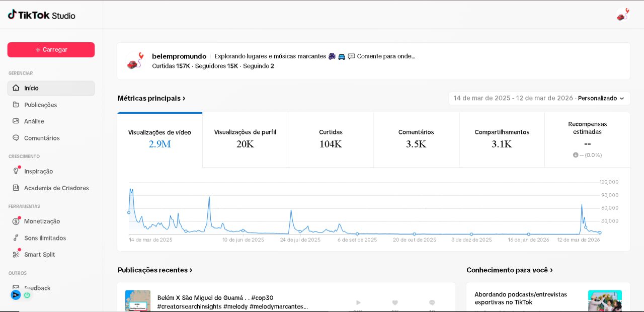Click the Publicações folder icon
Viewport: 644px width, 312px height.
coord(16,105)
